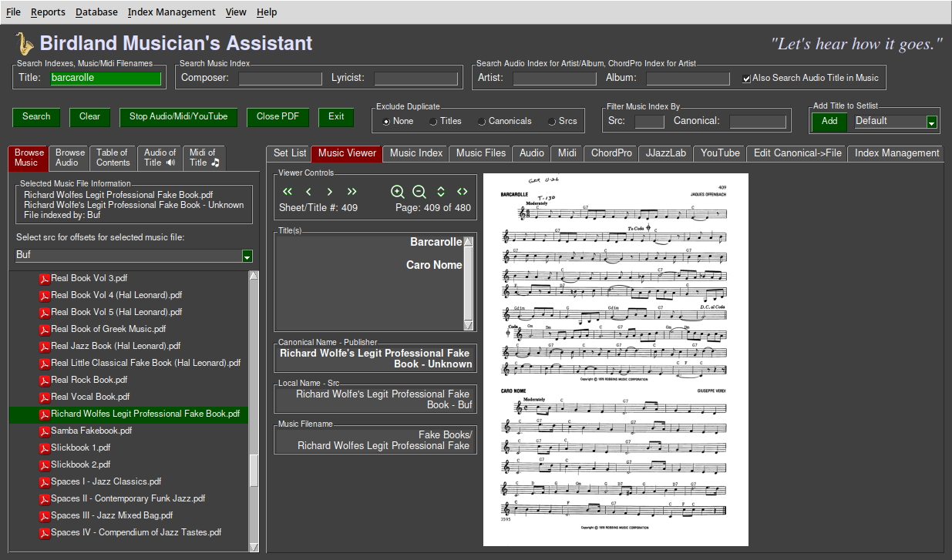Uncheck Also Search Audio Title in Music

click(745, 77)
